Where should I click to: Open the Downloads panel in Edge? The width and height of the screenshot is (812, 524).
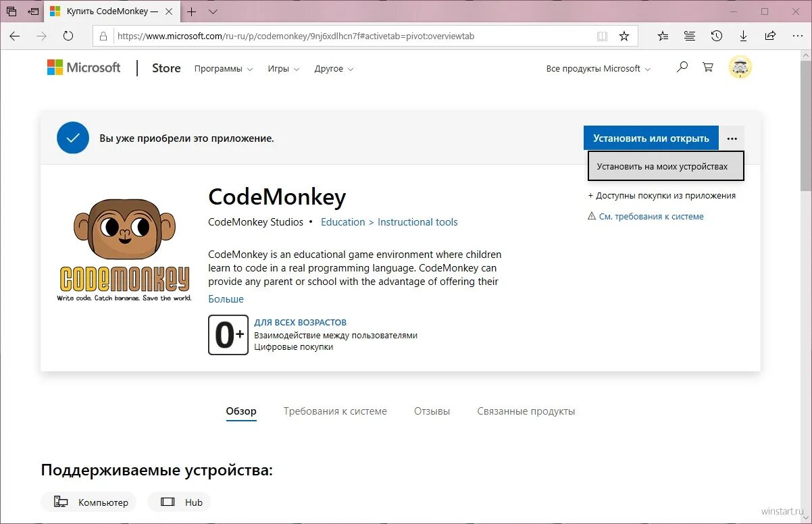tap(743, 36)
